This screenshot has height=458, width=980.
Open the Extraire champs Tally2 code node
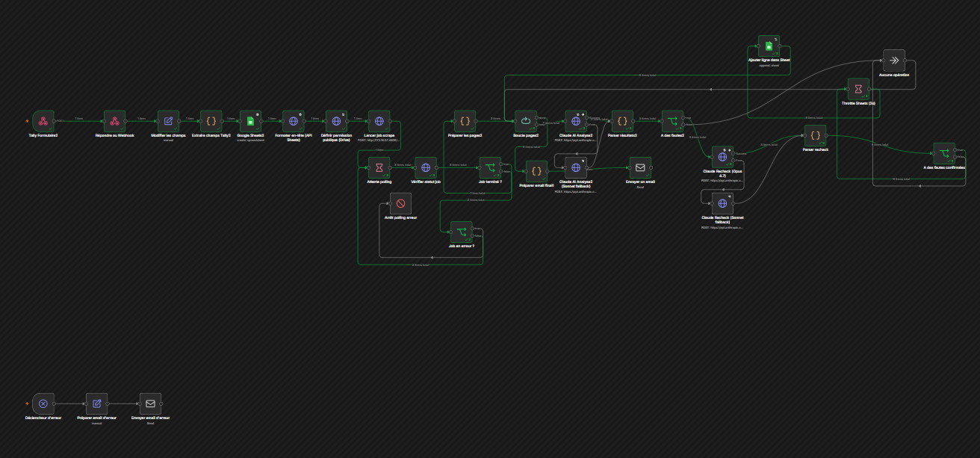tap(211, 120)
